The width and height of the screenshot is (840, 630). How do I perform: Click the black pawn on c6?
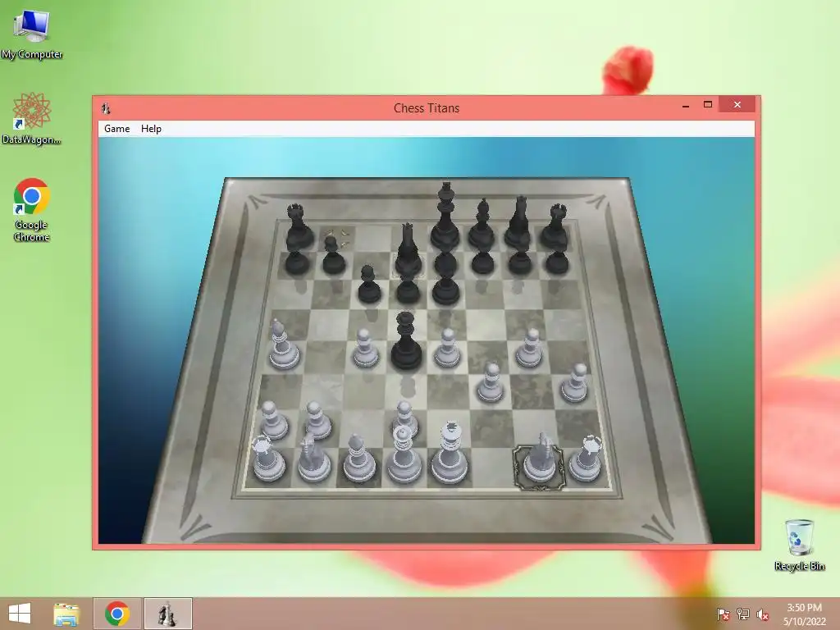click(x=369, y=285)
